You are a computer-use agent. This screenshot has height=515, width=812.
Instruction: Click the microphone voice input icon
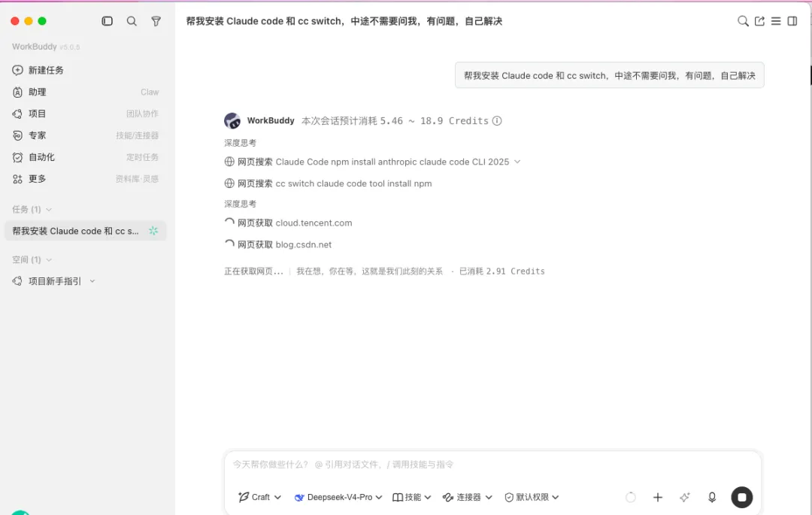(712, 498)
